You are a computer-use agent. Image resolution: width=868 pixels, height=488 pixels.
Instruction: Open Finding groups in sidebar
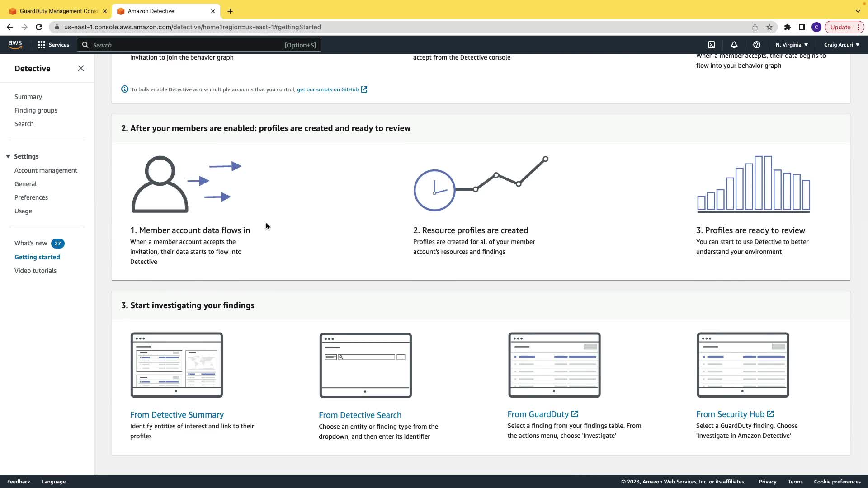tap(36, 110)
